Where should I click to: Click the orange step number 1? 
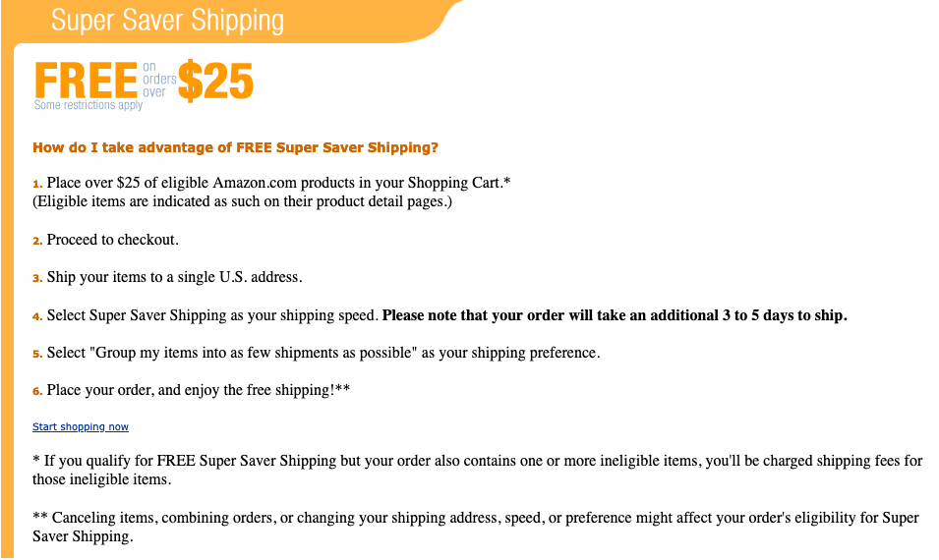click(37, 184)
